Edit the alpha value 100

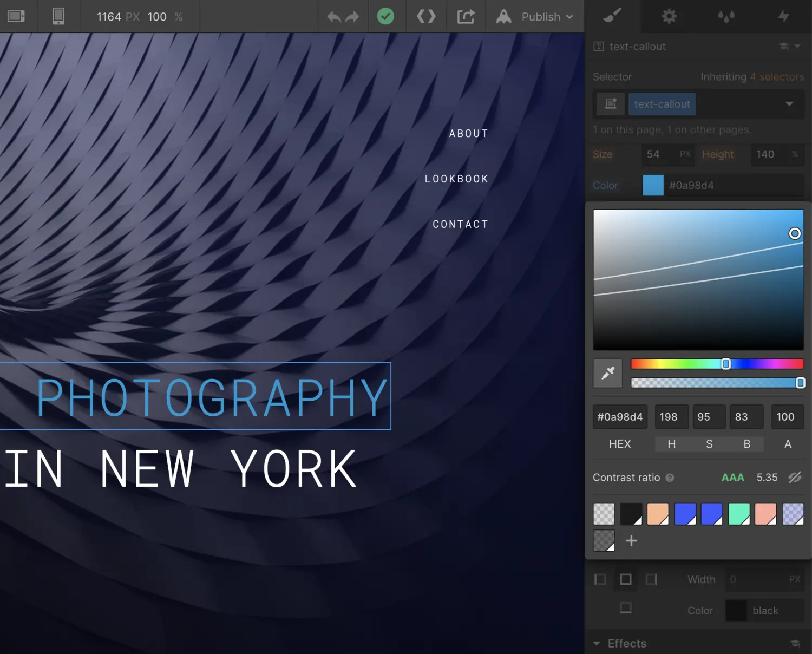click(787, 417)
